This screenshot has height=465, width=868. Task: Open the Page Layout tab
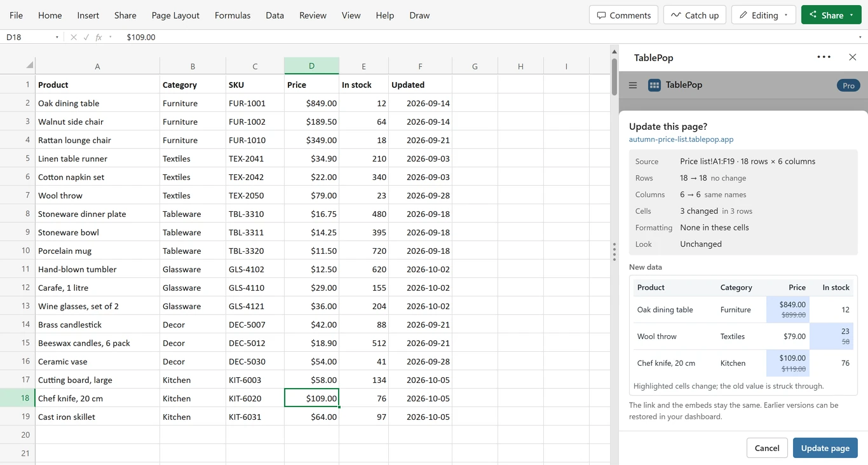coord(175,15)
